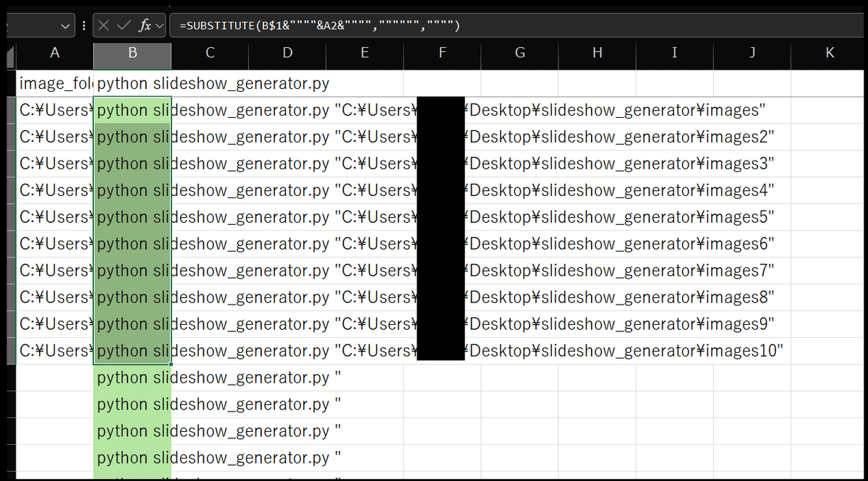Select column B cell ending with images10"
868x481 pixels.
click(x=132, y=351)
